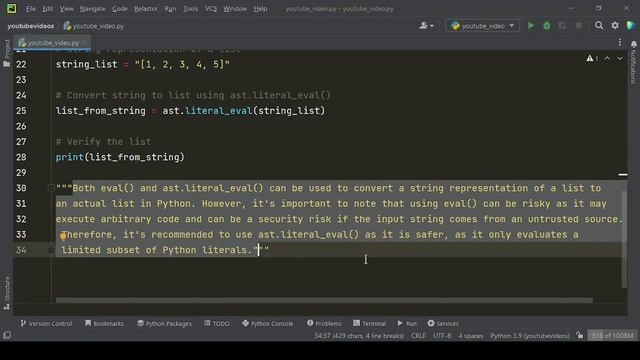Image resolution: width=640 pixels, height=360 pixels.
Task: Open the Edit menu
Action: pos(47,9)
